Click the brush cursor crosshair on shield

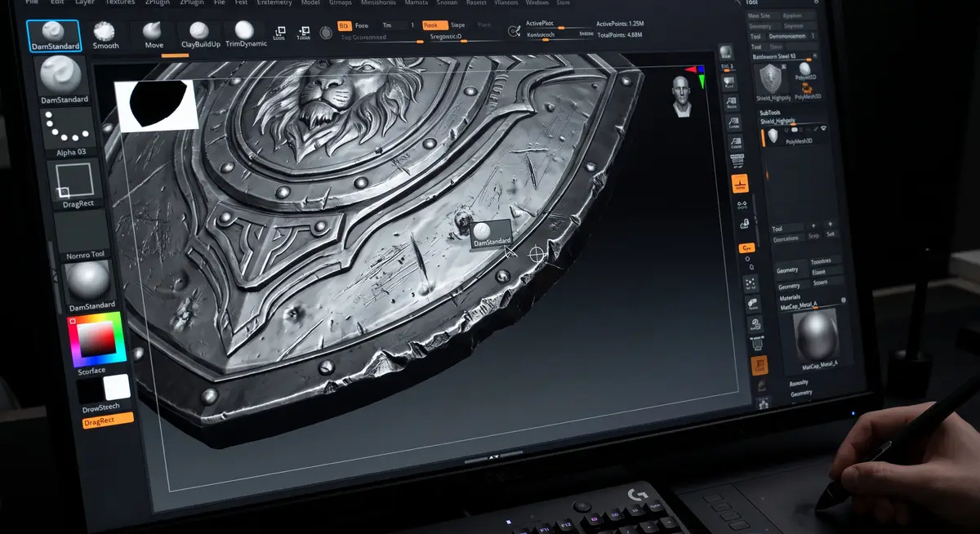[x=537, y=254]
